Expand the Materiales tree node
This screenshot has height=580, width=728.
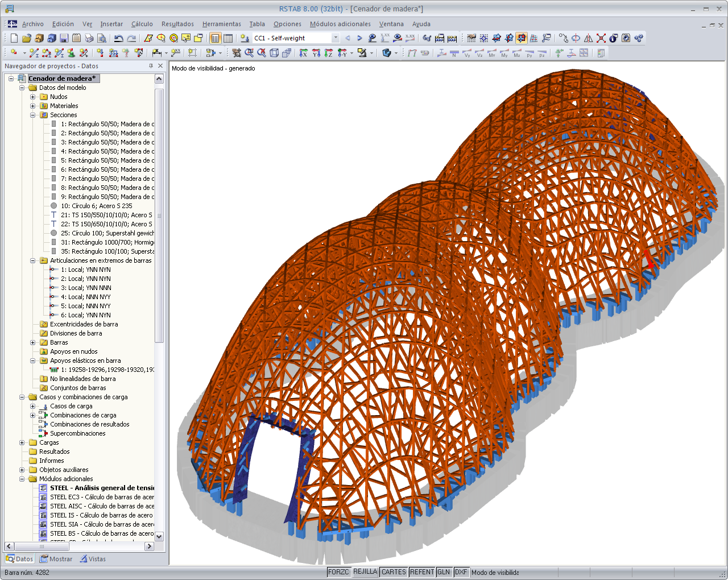[x=33, y=106]
